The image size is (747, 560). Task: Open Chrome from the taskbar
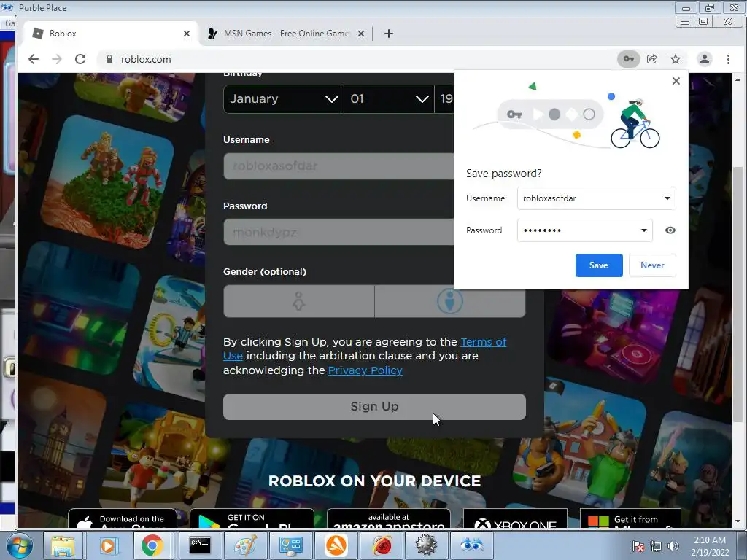coord(152,545)
